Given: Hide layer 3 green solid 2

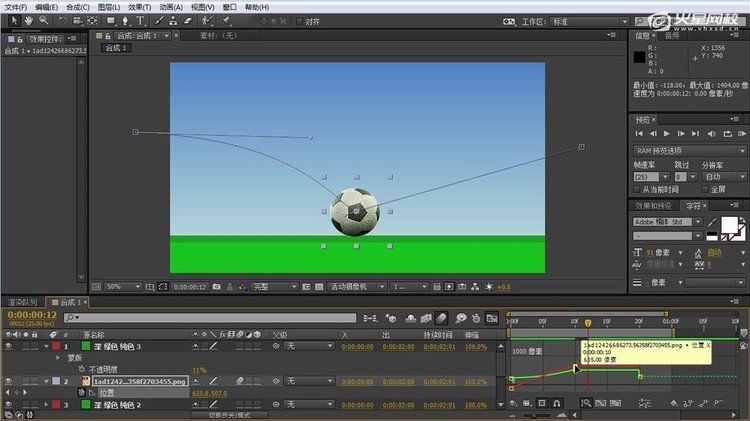Looking at the screenshot, I should 8,405.
